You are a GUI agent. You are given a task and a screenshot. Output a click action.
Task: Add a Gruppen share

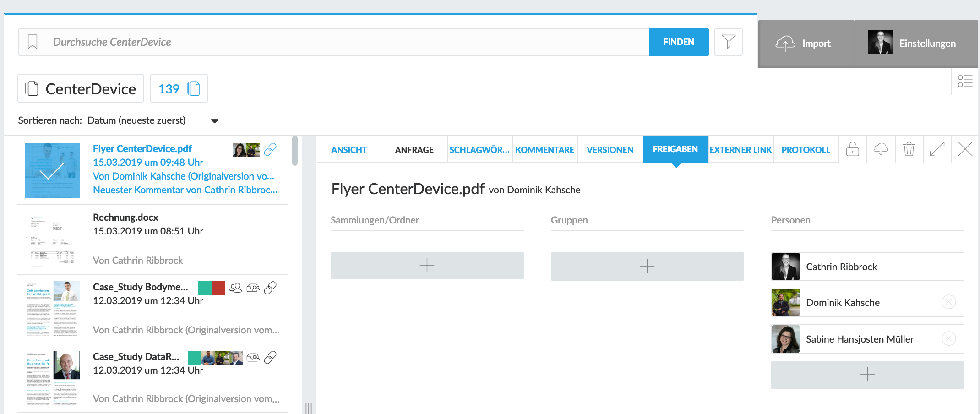point(647,266)
